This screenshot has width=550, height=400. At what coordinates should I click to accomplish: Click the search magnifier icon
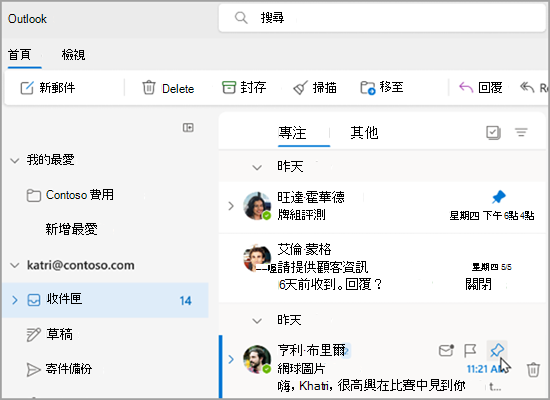coord(241,17)
